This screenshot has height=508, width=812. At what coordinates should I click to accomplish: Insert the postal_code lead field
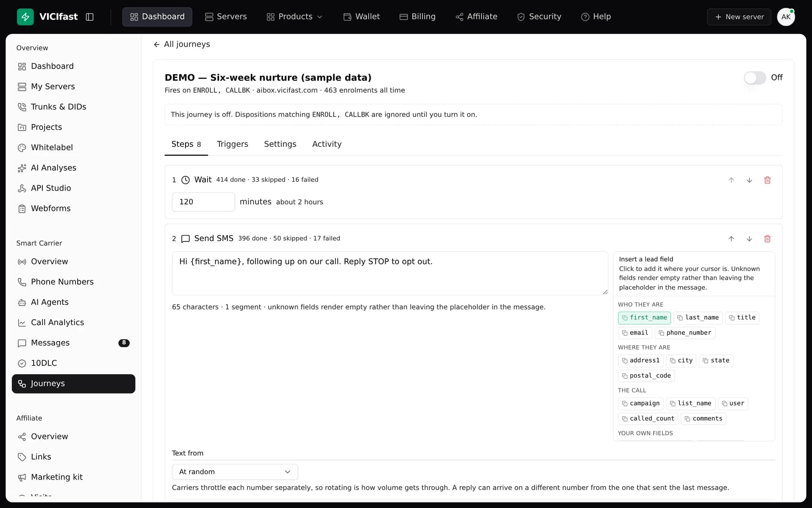(x=646, y=376)
